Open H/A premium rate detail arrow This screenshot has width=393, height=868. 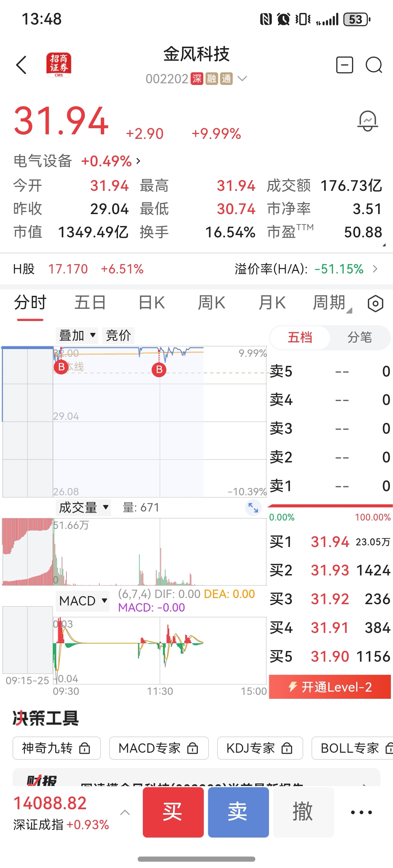375,269
